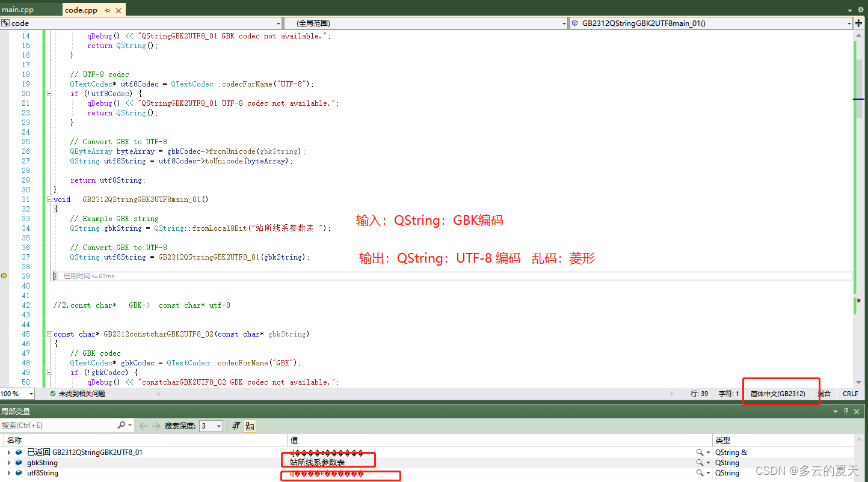
Task: Toggle the tabular view icon in locals toolbar
Action: [248, 426]
